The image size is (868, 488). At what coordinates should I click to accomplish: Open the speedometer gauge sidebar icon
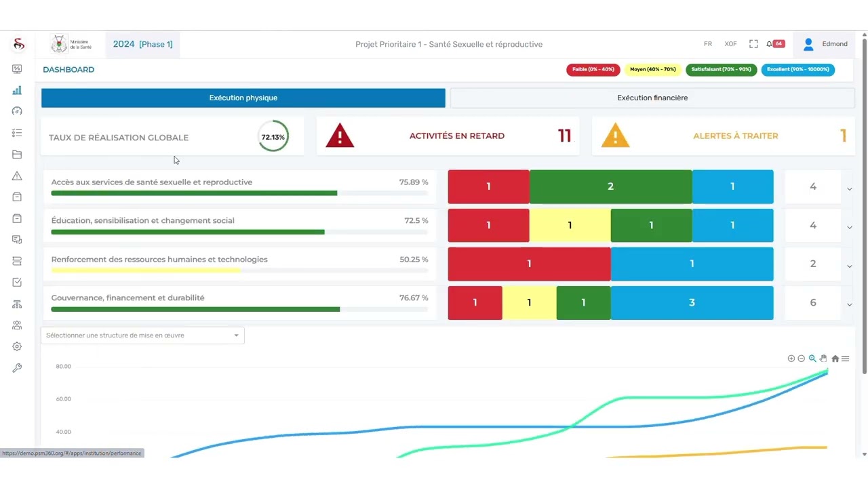[17, 111]
